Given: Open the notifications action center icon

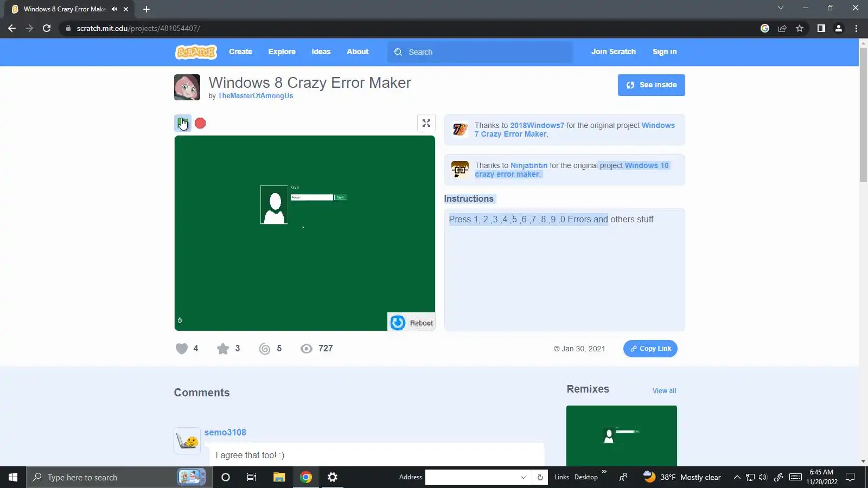Looking at the screenshot, I should [x=850, y=477].
